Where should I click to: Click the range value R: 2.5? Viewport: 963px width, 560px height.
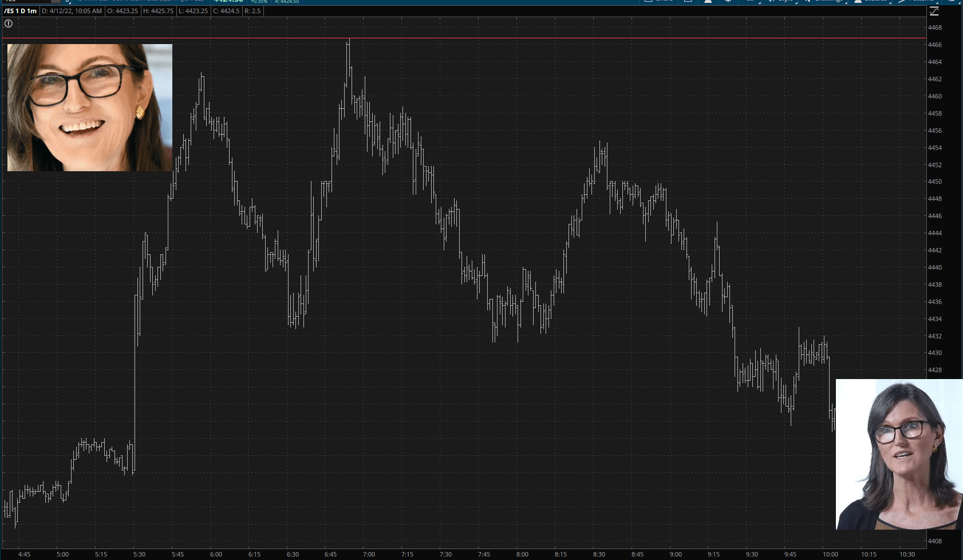252,11
